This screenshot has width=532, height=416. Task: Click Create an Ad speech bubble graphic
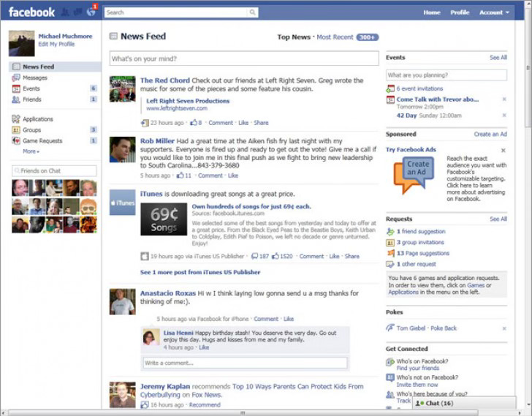pos(414,175)
